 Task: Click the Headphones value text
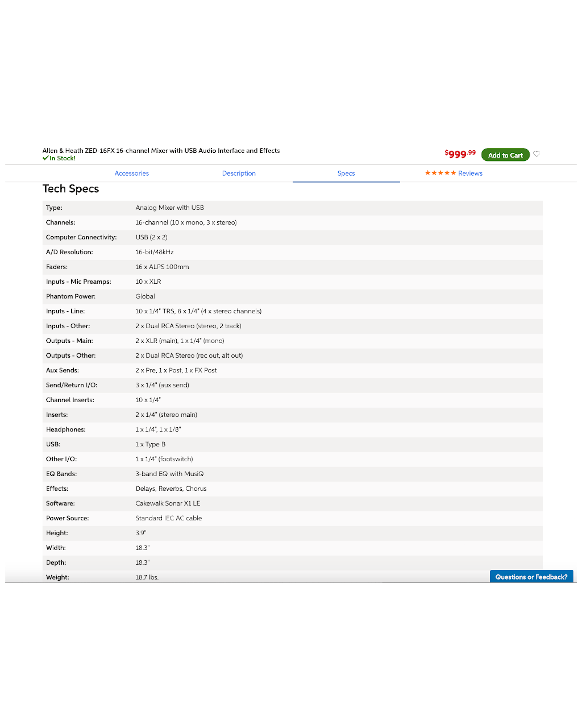coord(158,430)
